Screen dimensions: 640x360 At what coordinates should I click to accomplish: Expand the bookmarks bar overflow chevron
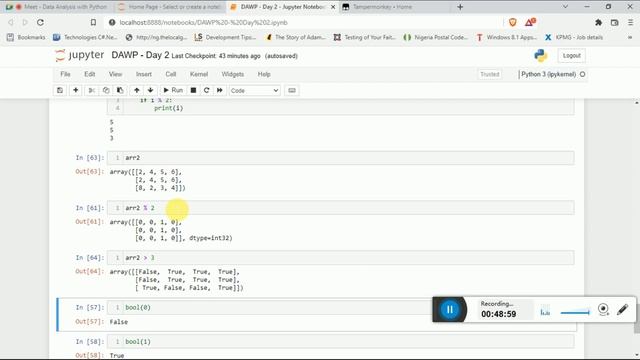click(x=631, y=37)
